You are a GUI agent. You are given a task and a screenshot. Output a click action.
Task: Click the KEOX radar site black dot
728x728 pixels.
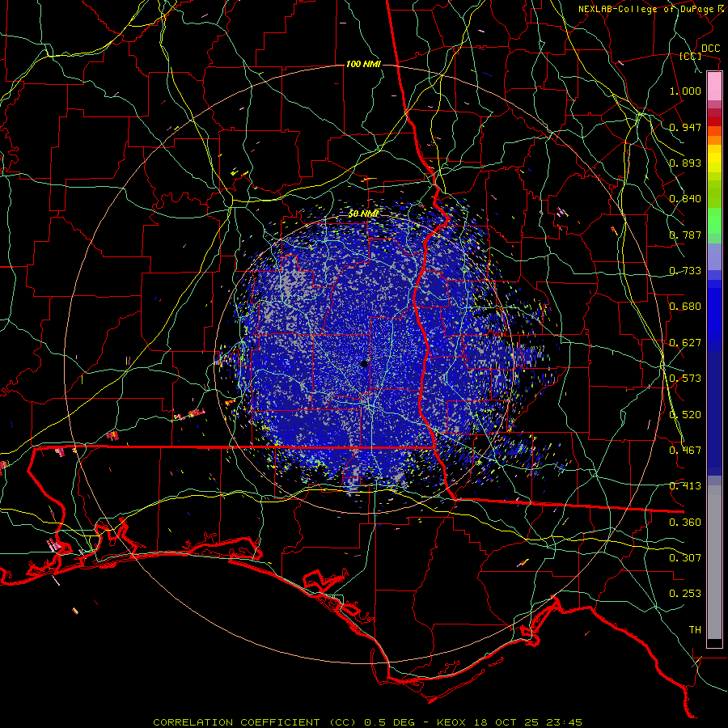click(x=365, y=364)
